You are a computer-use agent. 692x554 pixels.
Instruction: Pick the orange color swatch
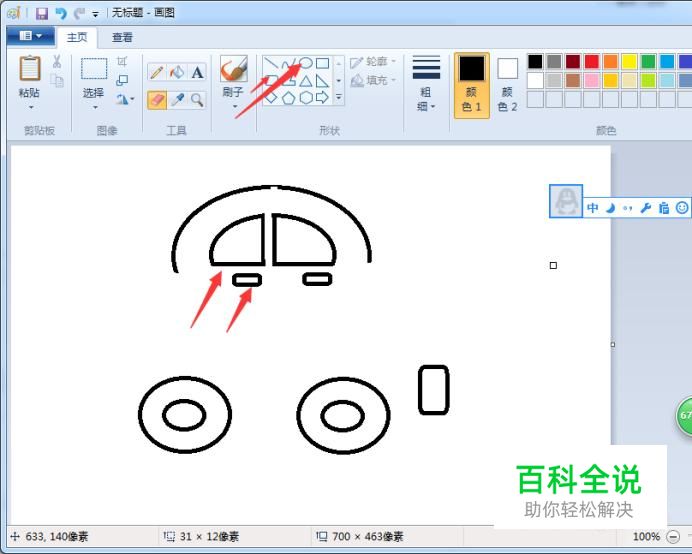610,61
